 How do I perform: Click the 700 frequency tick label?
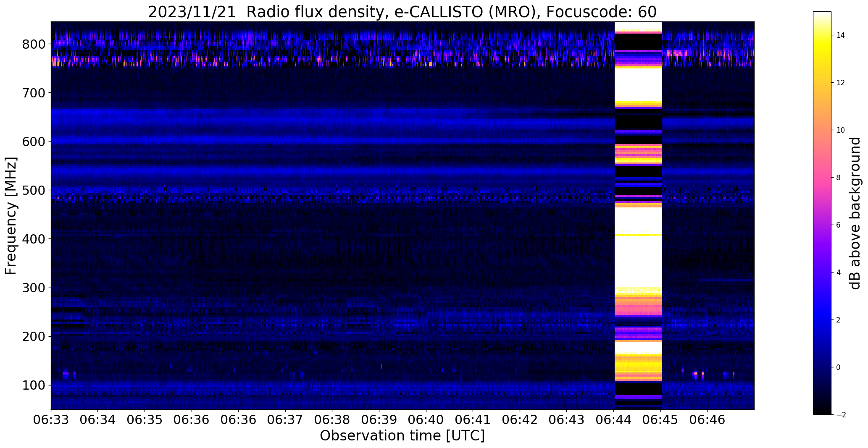coord(34,93)
